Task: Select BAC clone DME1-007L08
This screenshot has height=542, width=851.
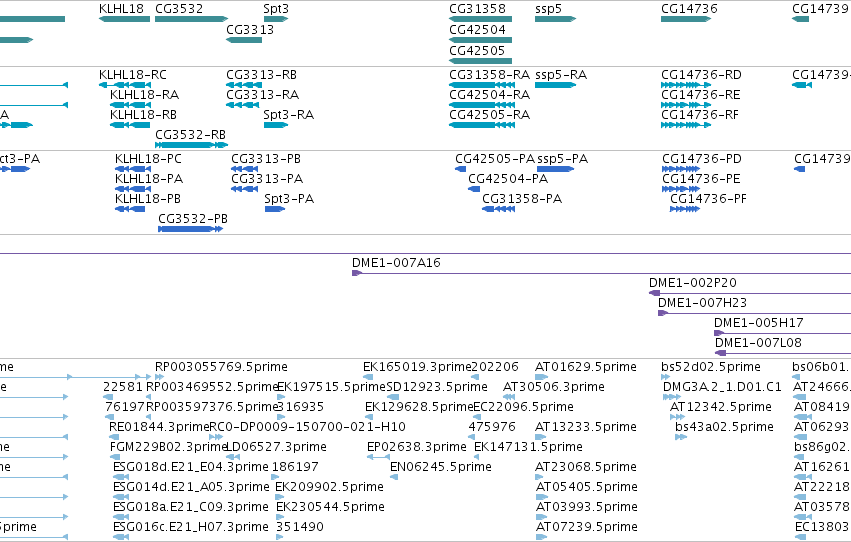Action: click(x=783, y=353)
